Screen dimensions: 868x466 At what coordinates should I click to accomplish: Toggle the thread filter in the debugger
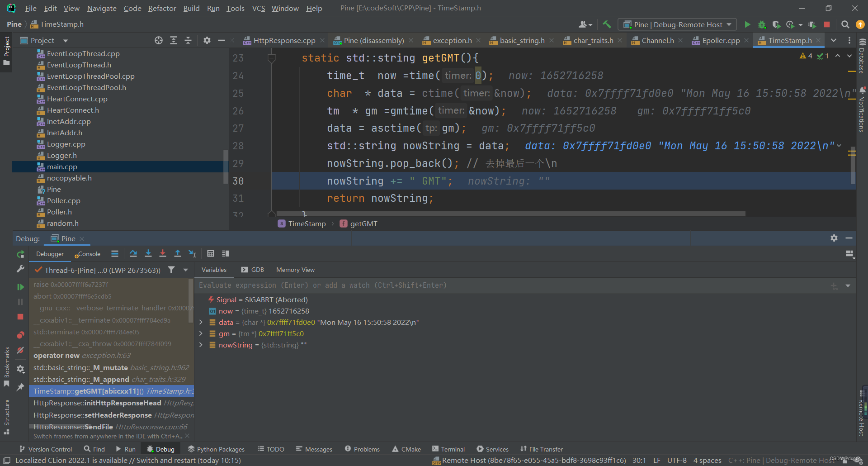point(171,270)
